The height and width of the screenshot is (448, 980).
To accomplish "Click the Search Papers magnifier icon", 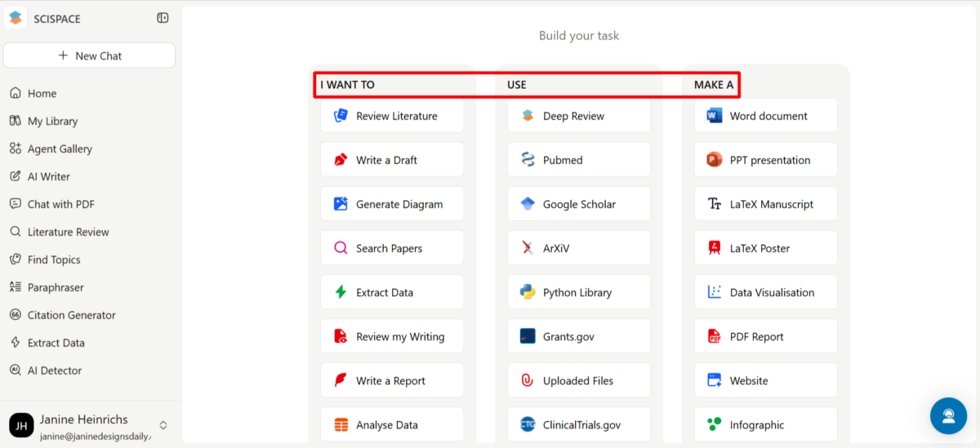I will click(341, 248).
